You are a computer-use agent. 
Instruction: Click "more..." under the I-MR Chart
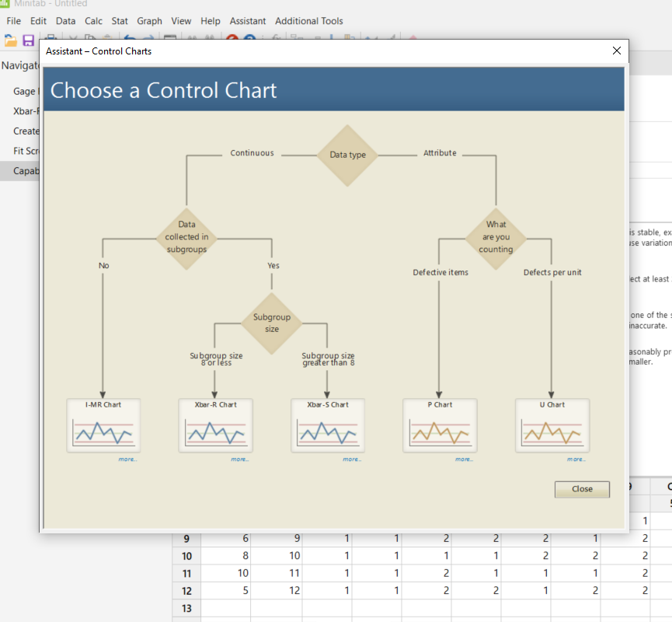tap(126, 459)
